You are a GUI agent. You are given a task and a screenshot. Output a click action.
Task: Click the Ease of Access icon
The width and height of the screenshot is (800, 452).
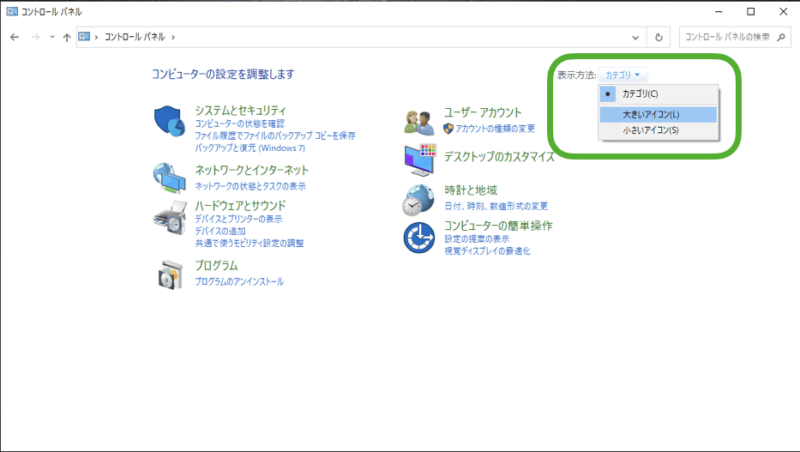(419, 238)
